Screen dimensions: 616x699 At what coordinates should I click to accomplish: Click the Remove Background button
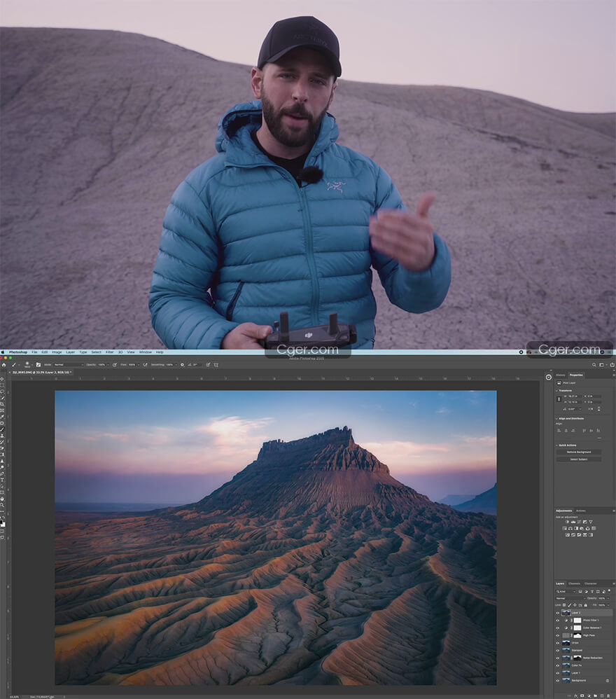click(x=579, y=452)
